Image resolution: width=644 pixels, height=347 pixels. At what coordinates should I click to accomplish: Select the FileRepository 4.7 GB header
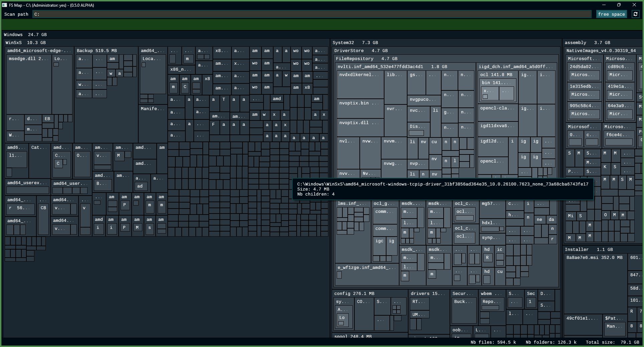[367, 59]
